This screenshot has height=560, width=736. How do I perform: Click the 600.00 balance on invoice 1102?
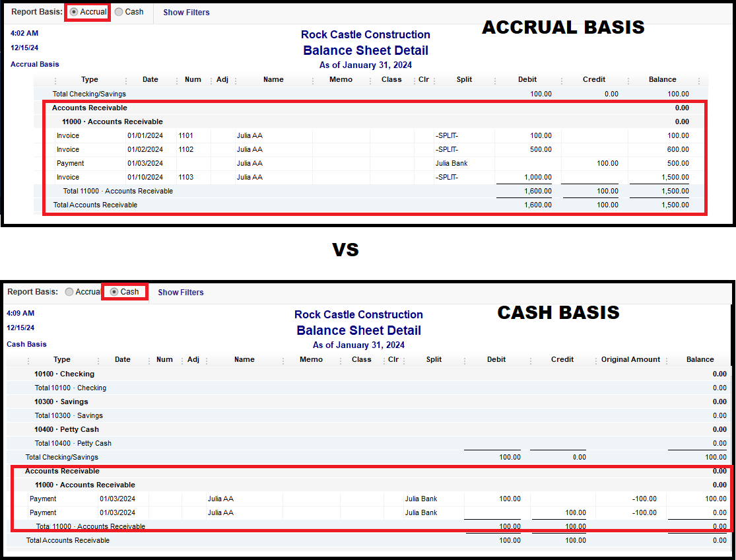point(679,150)
